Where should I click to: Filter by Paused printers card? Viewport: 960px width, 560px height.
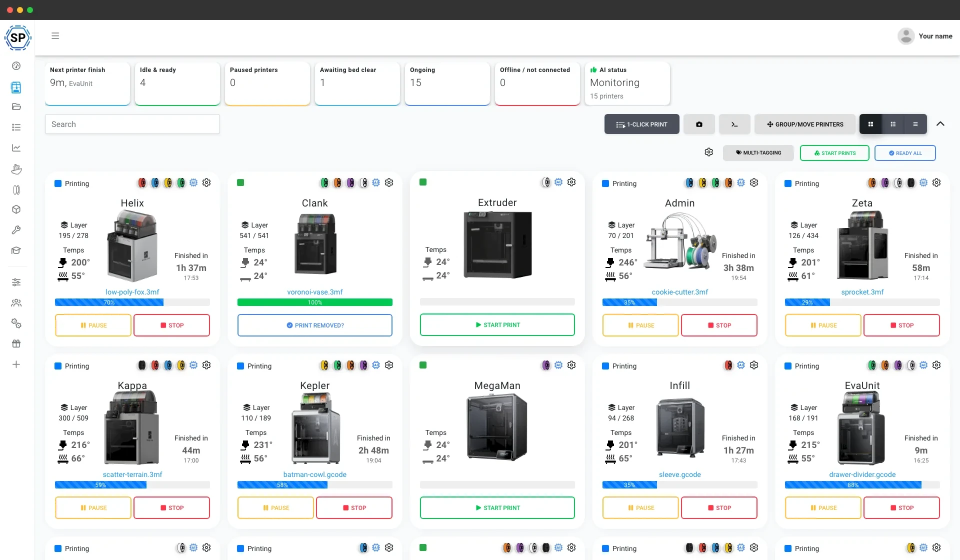click(267, 83)
